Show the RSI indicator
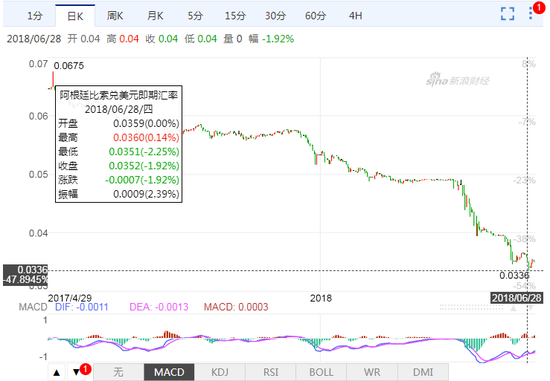The width and height of the screenshot is (550, 381). [x=270, y=372]
